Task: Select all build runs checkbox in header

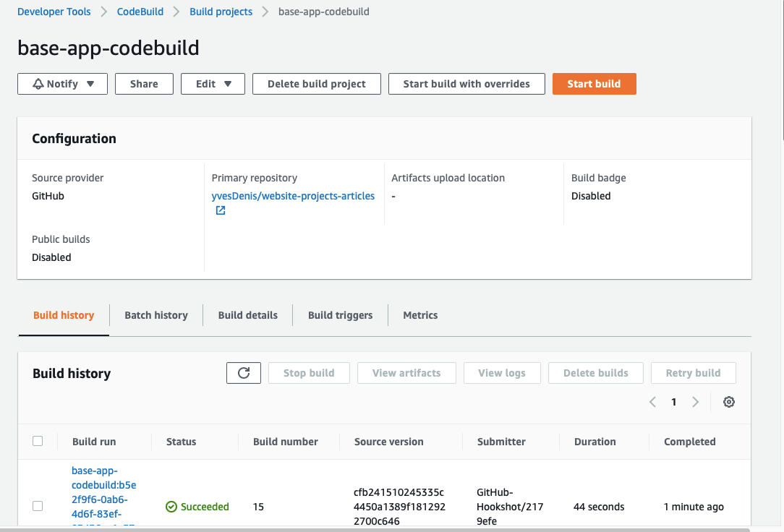Action: [38, 441]
